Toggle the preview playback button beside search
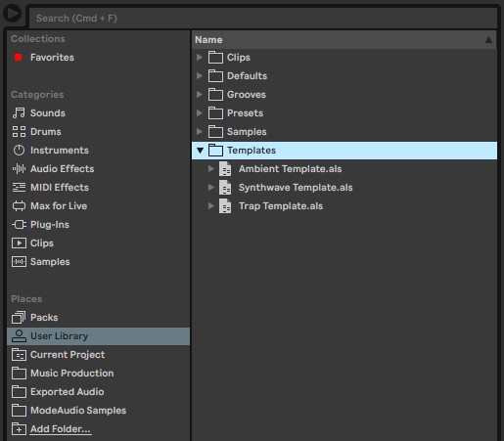The height and width of the screenshot is (441, 504). pyautogui.click(x=12, y=14)
